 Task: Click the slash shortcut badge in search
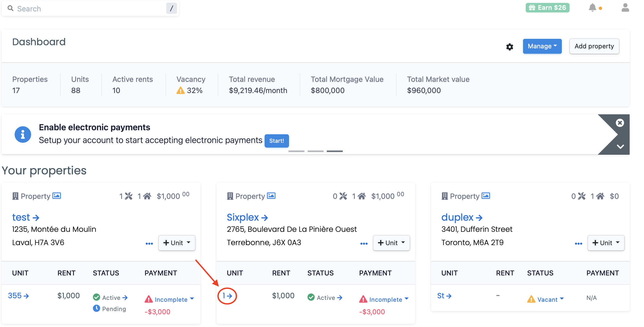point(172,9)
